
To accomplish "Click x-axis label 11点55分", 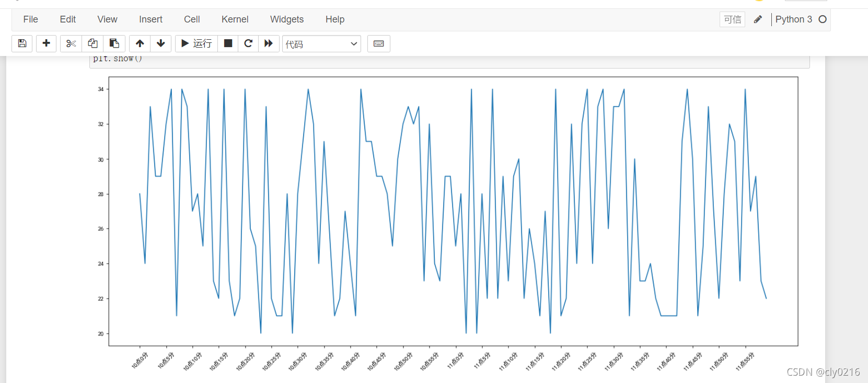I will (745, 362).
